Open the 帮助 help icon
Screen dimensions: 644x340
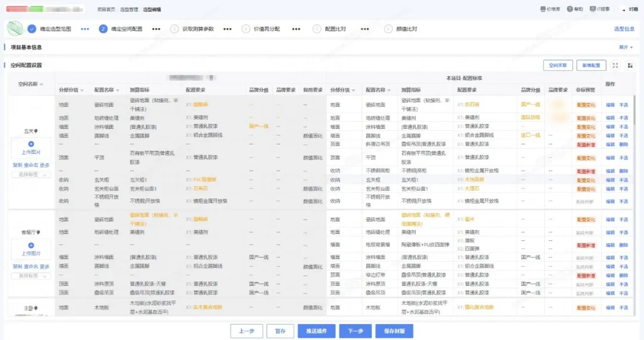click(x=569, y=10)
